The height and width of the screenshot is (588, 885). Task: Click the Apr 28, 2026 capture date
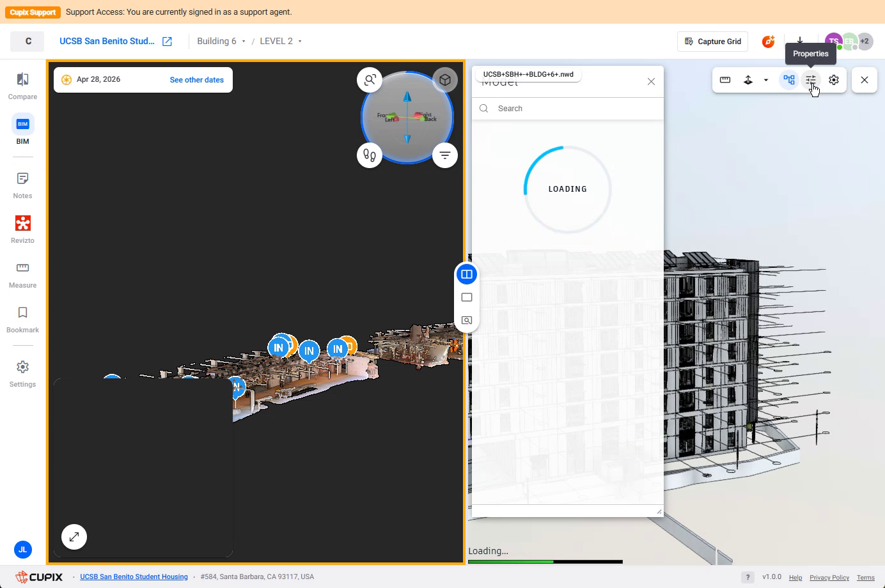tap(98, 80)
